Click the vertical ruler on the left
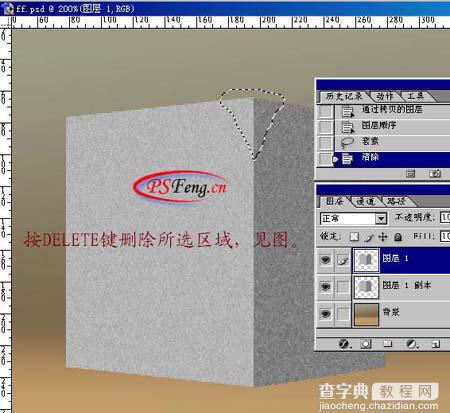The width and height of the screenshot is (450, 413). [6, 221]
